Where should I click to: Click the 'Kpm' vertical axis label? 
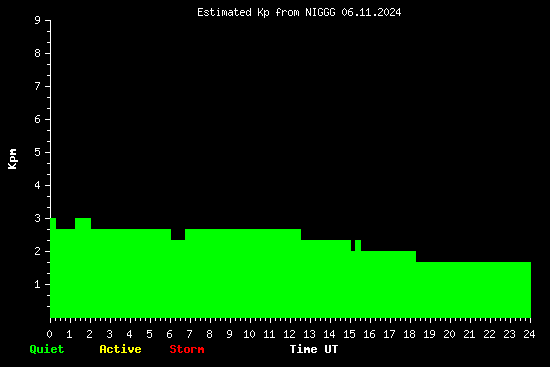point(13,159)
